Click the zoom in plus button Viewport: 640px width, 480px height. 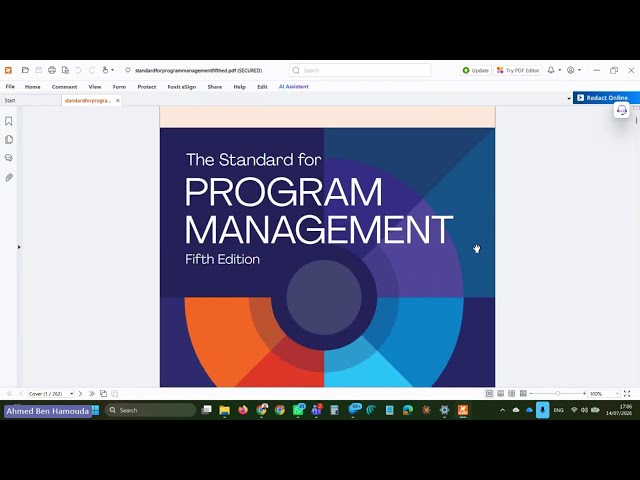click(584, 393)
